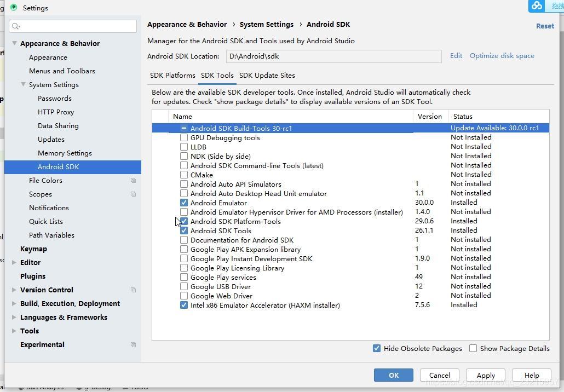The image size is (564, 392).
Task: Uncheck the Android Emulator checkbox
Action: pos(184,203)
